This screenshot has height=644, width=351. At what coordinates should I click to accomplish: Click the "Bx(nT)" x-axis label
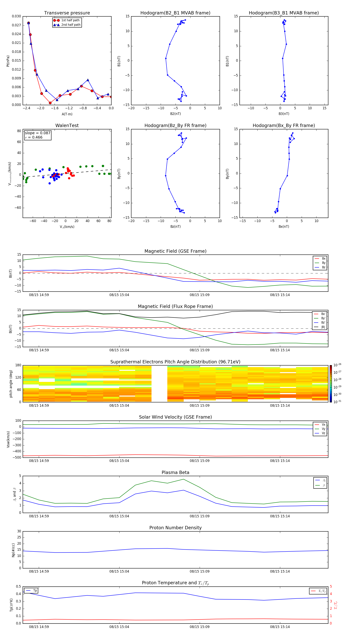(284, 227)
